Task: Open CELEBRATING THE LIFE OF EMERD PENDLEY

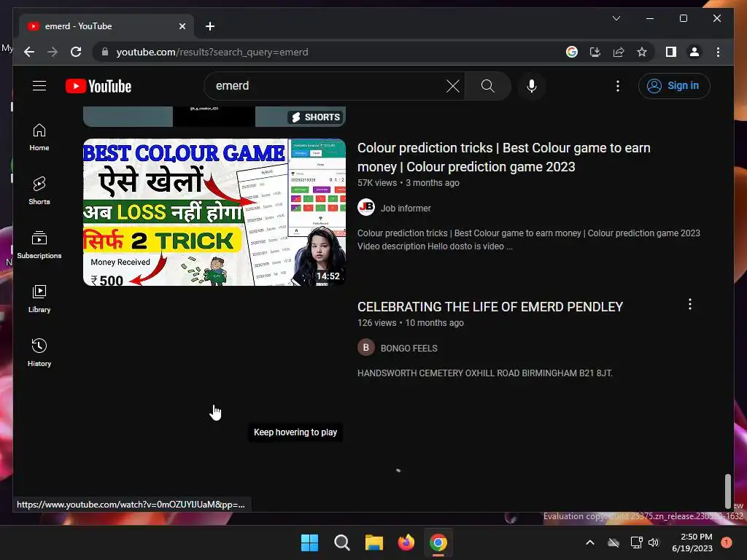Action: [x=489, y=307]
